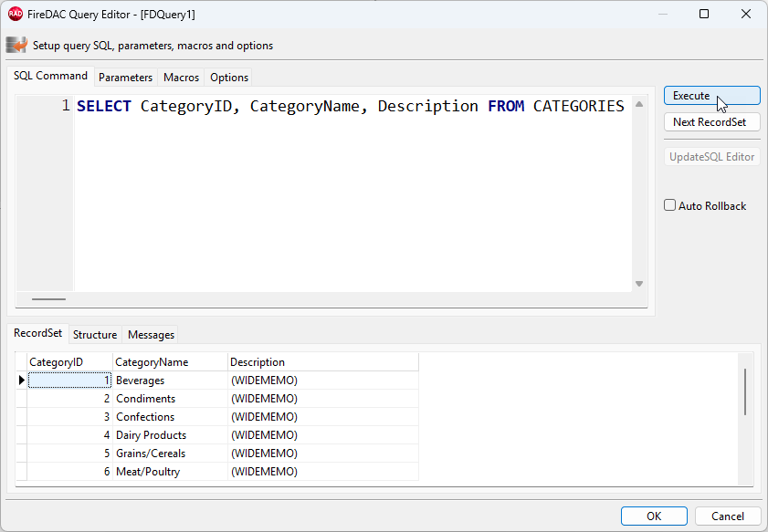Confirm with the OK button
768x532 pixels.
click(x=654, y=516)
